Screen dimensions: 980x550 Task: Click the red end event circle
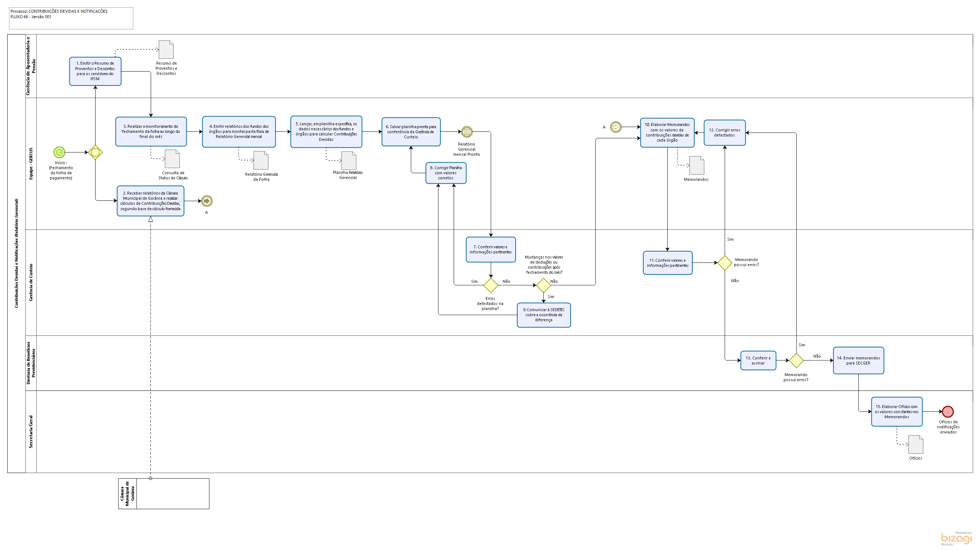click(948, 412)
